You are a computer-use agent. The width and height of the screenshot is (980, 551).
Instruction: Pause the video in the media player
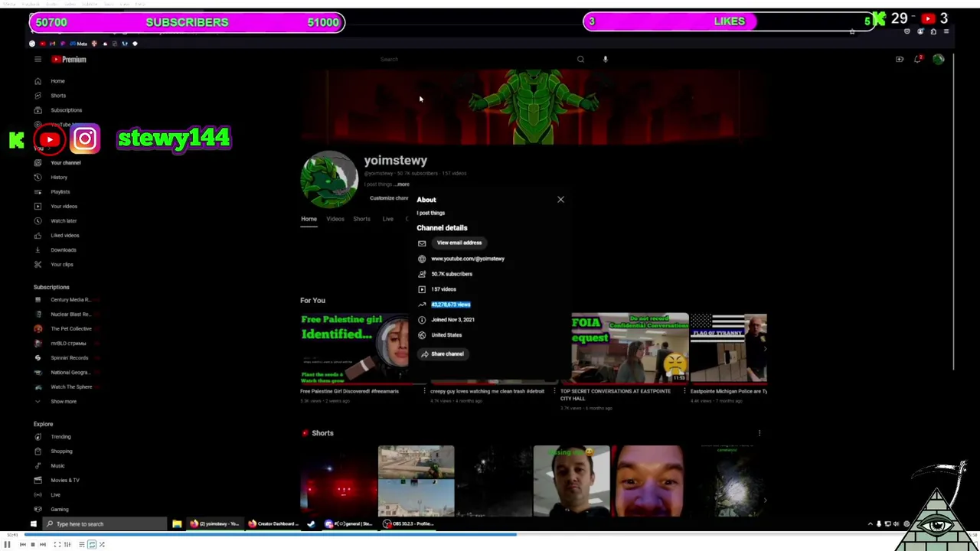click(7, 544)
